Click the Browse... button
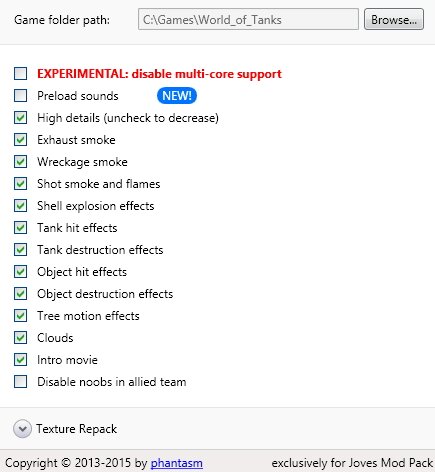 click(394, 19)
